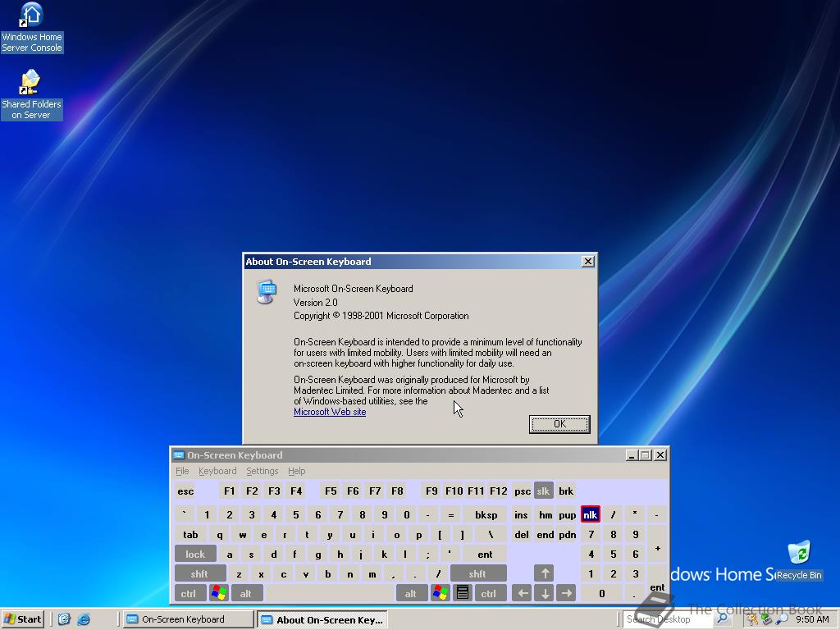Open the Recycle Bin desktop icon
840x630 pixels.
pyautogui.click(x=799, y=560)
